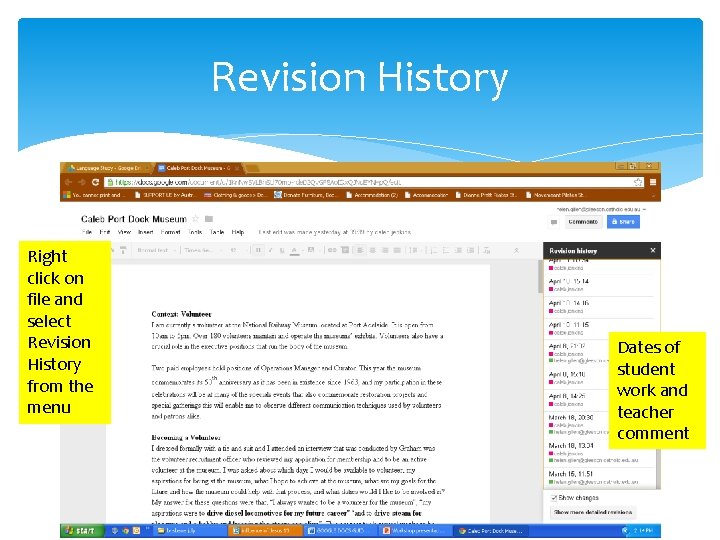This screenshot has width=720, height=540.
Task: Click the blue Share button
Action: click(623, 222)
